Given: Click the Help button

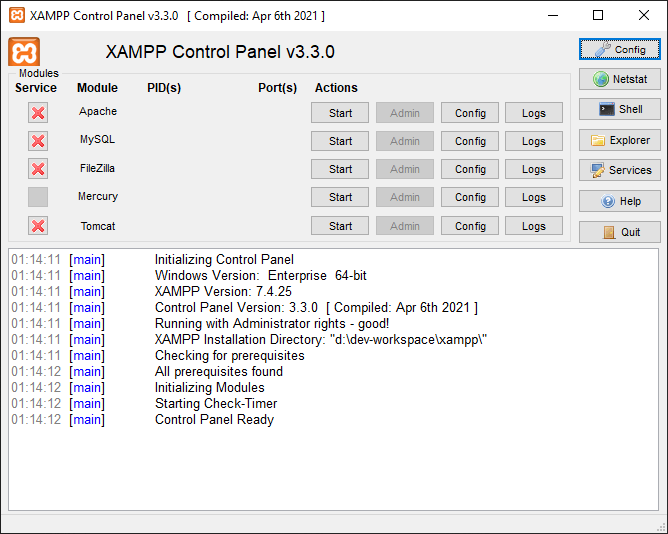Looking at the screenshot, I should tap(619, 201).
